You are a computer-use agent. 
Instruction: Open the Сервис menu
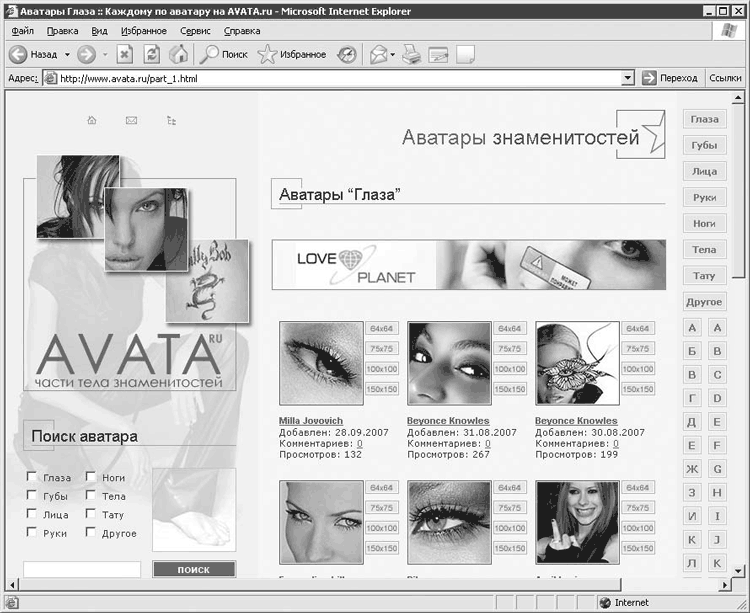[x=195, y=31]
